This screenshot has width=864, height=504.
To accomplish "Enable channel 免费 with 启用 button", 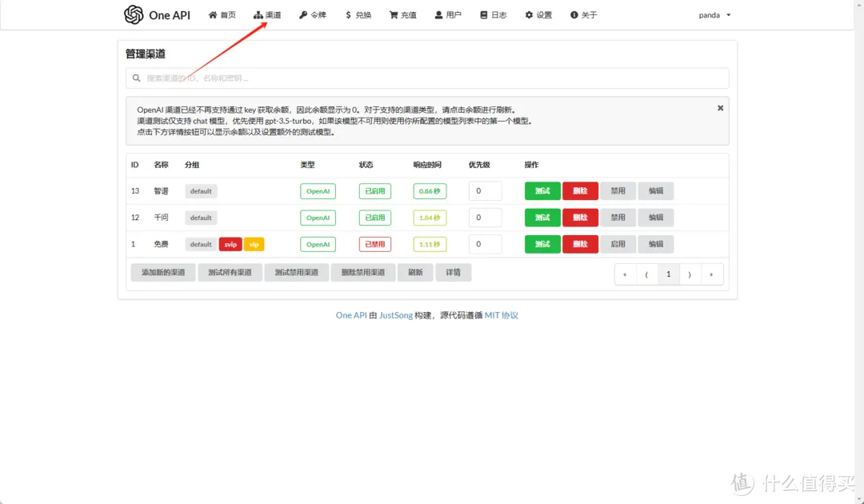I will tap(618, 243).
